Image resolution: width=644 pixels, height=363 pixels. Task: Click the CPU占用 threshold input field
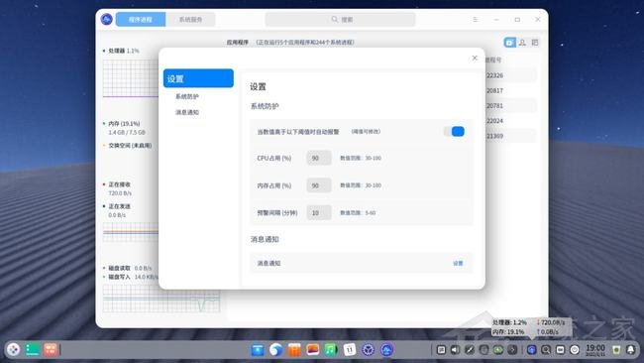[319, 158]
